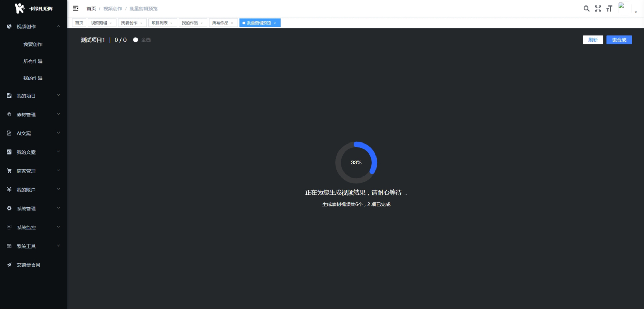Toggle fullscreen with the expand icon
This screenshot has height=309, width=644.
coord(598,9)
